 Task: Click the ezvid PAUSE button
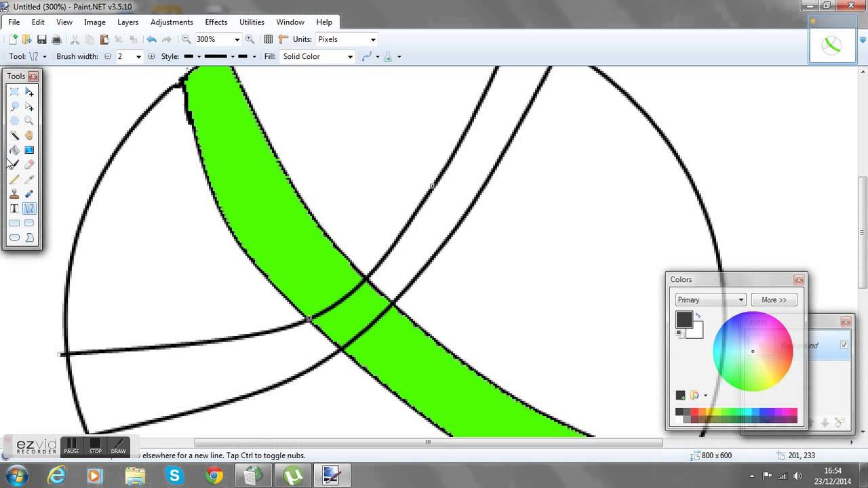(x=71, y=446)
